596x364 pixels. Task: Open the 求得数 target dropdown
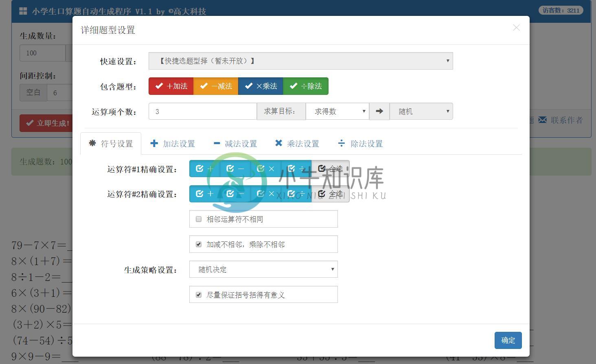tap(337, 112)
